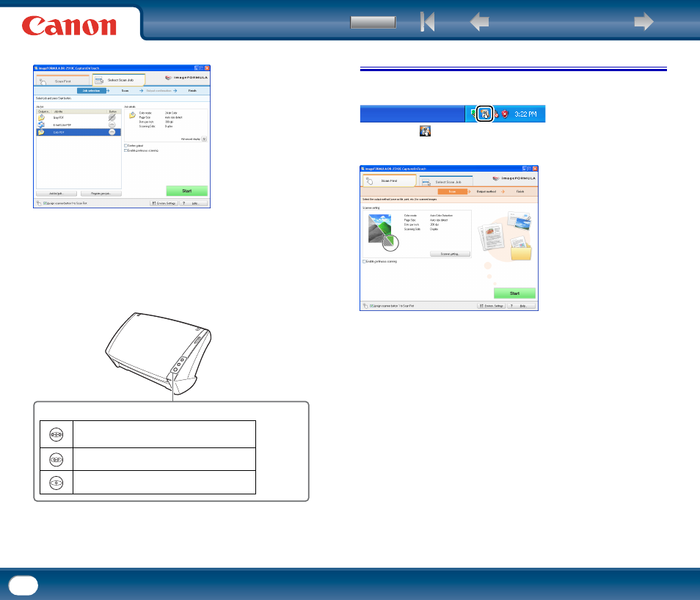Viewport: 700px width, 600px height.
Task: Select the second job row with e-mail icon
Action: pos(79,125)
